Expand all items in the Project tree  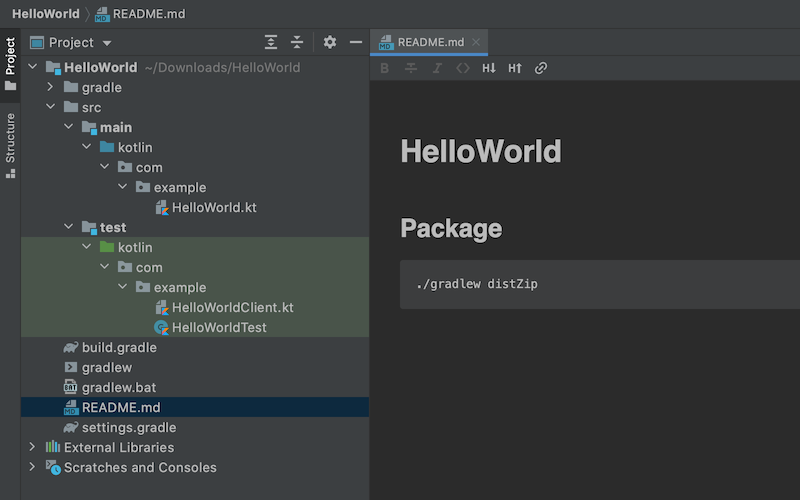pyautogui.click(x=271, y=42)
